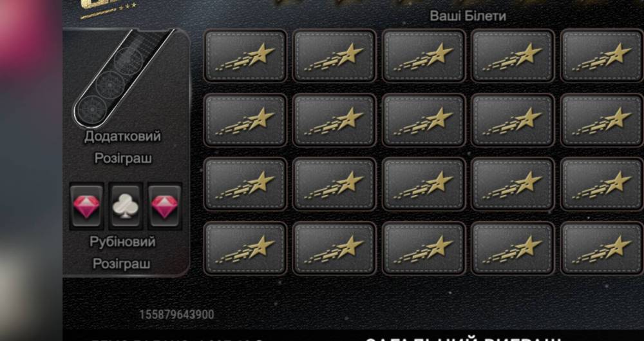This screenshot has width=644, height=341.
Task: Click the 'Ваші Білети' heading
Action: point(468,16)
